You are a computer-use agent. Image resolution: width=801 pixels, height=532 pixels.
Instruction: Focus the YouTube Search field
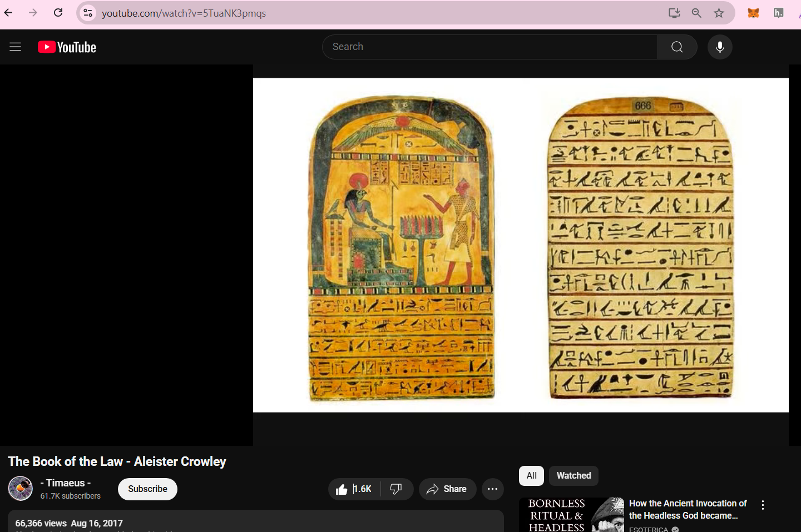tap(490, 47)
